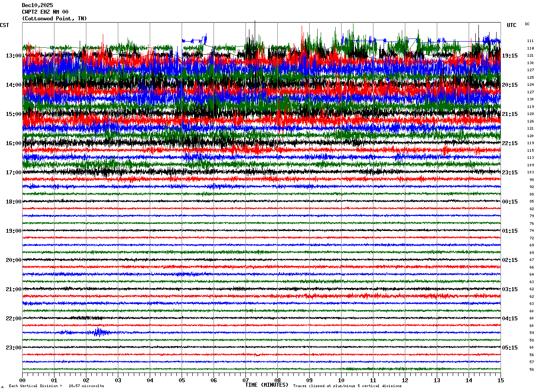536x392 pixels.
Task: Click the 20:15 UTC time label
Action: 510,85
